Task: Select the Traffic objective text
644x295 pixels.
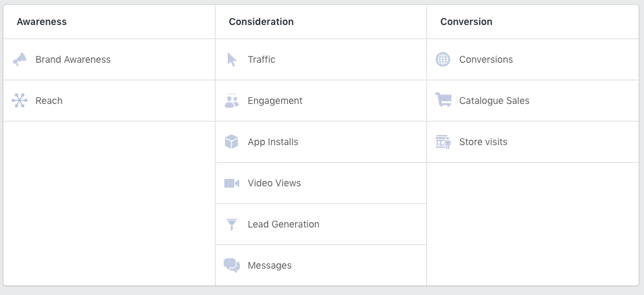Action: tap(262, 59)
